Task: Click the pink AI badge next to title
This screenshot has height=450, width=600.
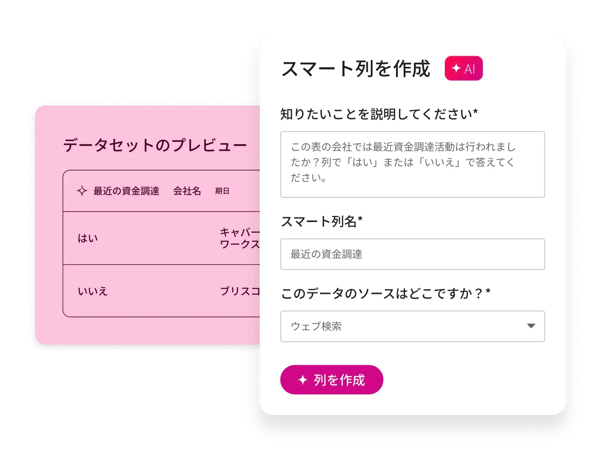Action: click(463, 68)
